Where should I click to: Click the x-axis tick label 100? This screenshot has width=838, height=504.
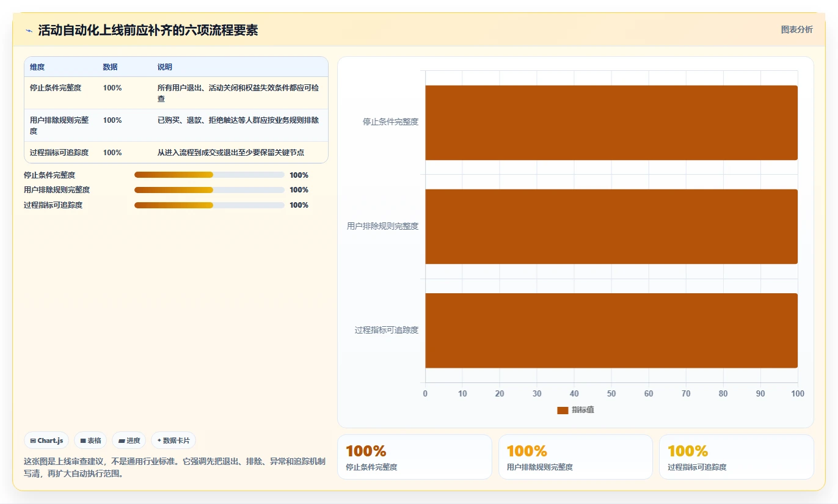[798, 394]
